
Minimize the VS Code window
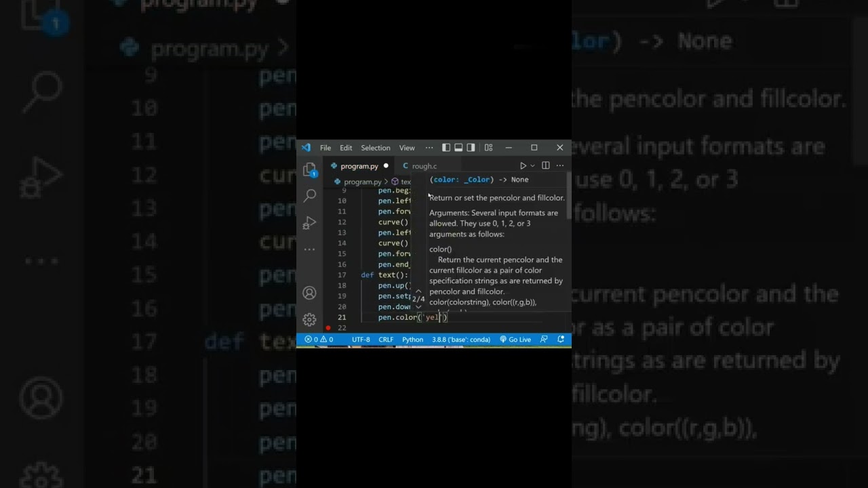[509, 148]
